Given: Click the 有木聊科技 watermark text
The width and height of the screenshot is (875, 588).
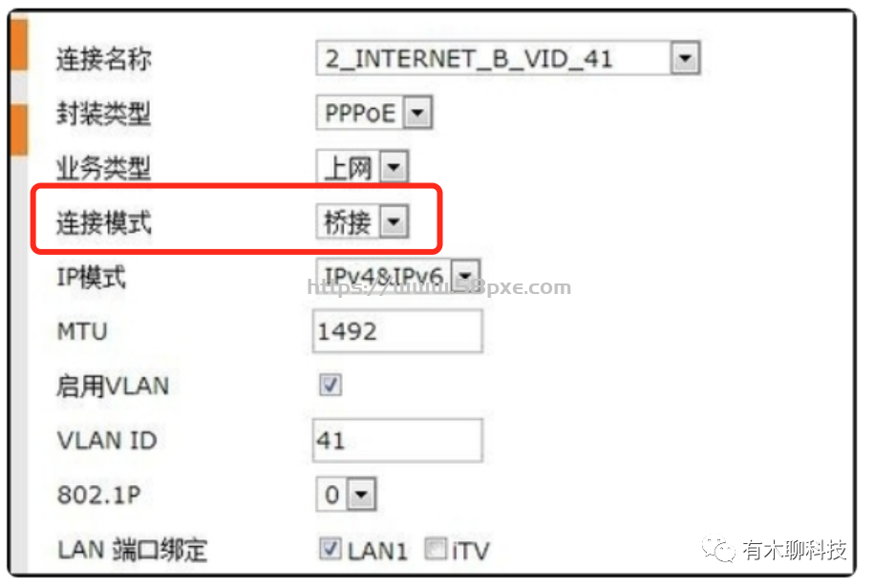Looking at the screenshot, I should point(795,550).
